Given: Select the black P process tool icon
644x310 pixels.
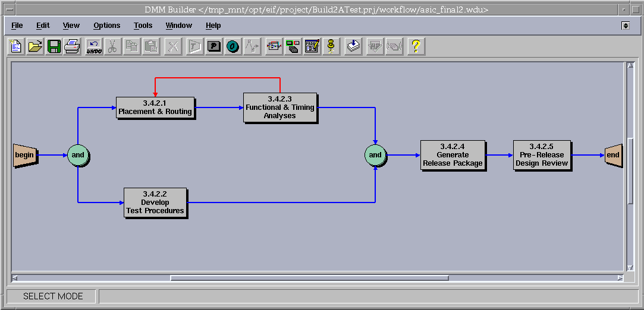Looking at the screenshot, I should click(213, 46).
